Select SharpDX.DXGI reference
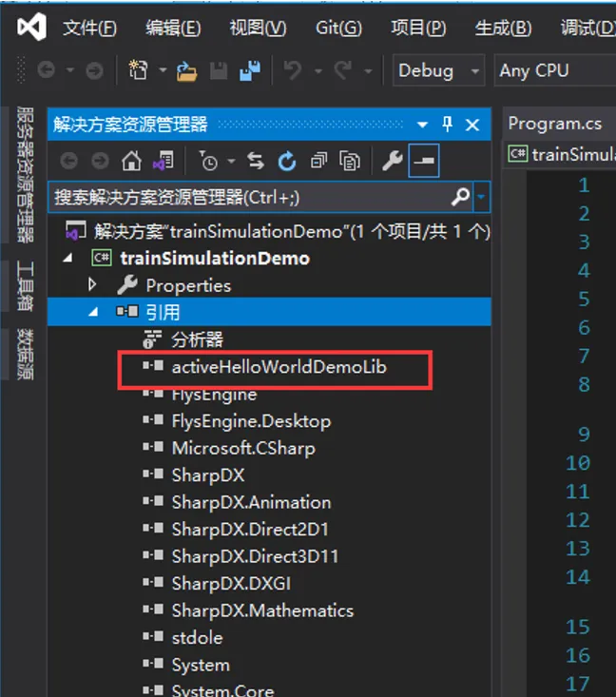 [x=232, y=584]
